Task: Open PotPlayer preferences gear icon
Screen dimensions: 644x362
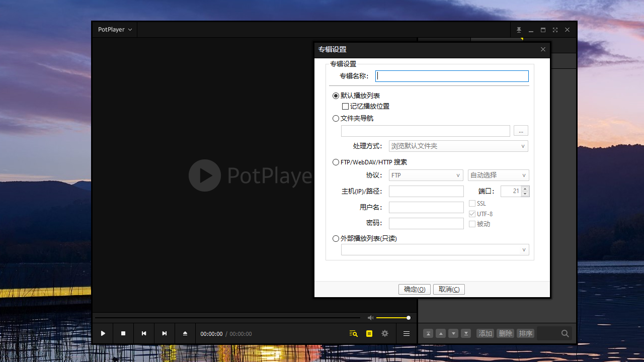Action: [384, 333]
